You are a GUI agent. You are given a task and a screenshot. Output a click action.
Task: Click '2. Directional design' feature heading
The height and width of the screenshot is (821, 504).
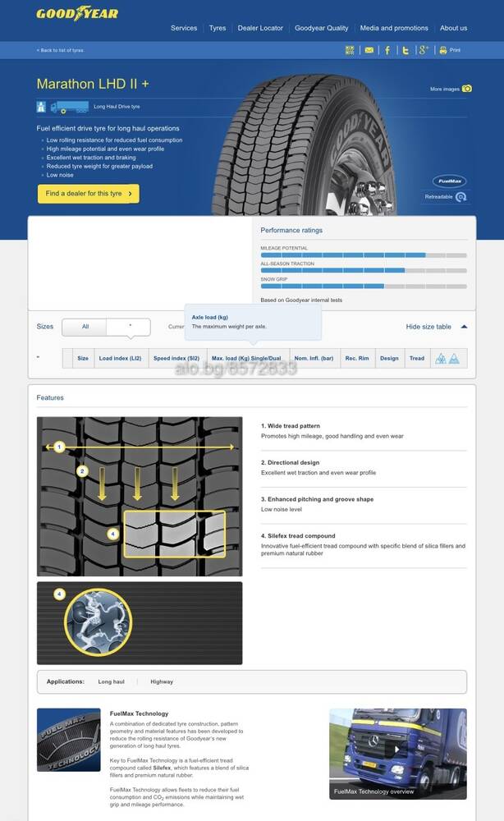point(290,463)
